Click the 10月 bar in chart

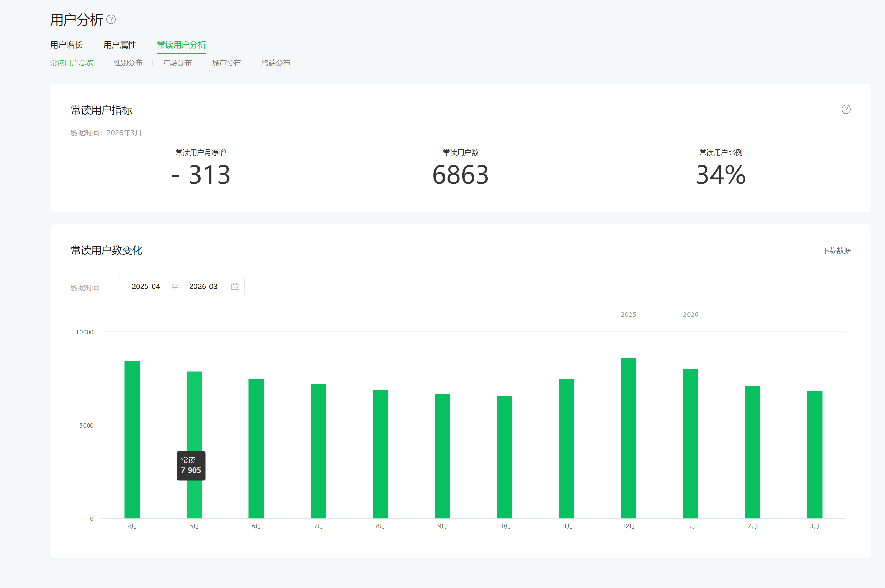click(x=504, y=457)
